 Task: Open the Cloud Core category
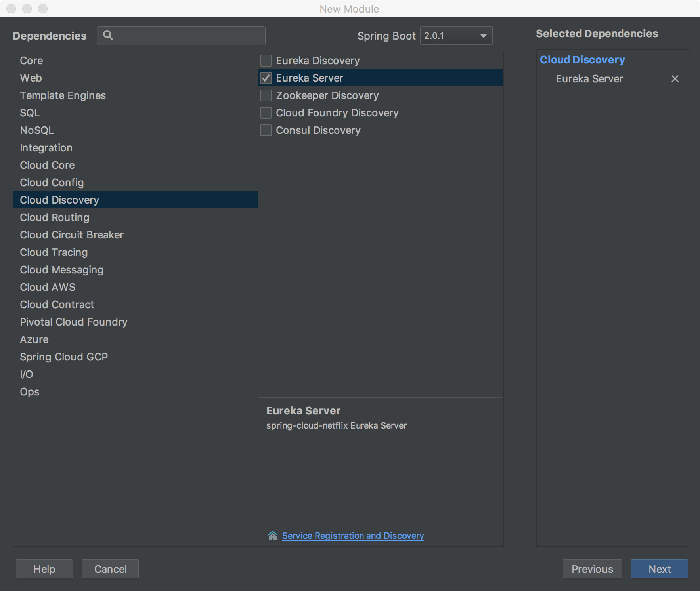[x=136, y=165]
